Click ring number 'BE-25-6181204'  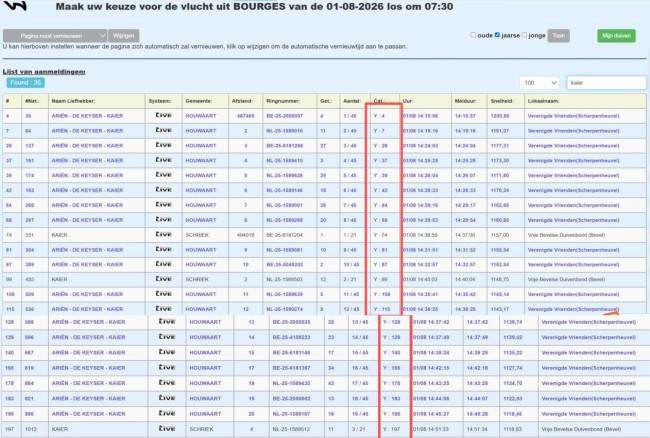[x=284, y=235]
